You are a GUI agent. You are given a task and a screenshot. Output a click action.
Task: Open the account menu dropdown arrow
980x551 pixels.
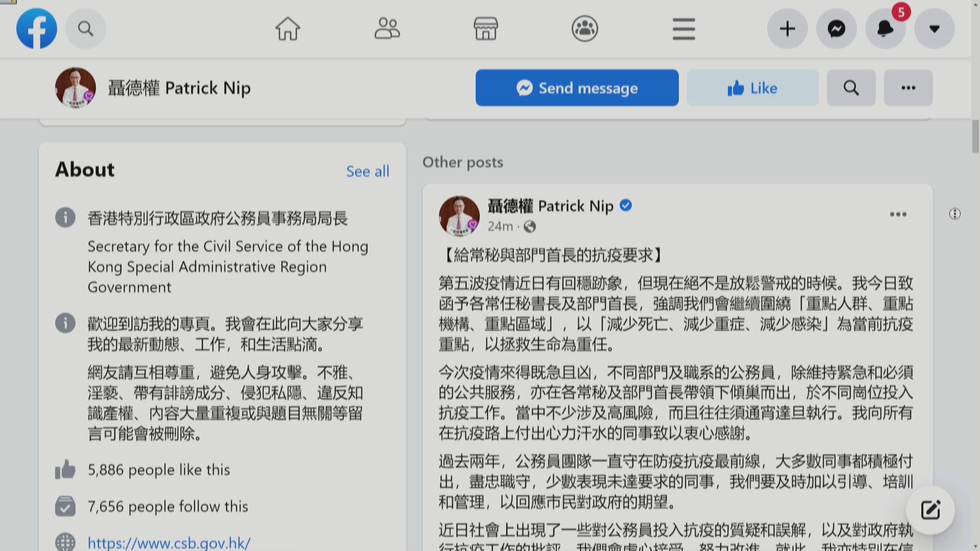(x=935, y=29)
